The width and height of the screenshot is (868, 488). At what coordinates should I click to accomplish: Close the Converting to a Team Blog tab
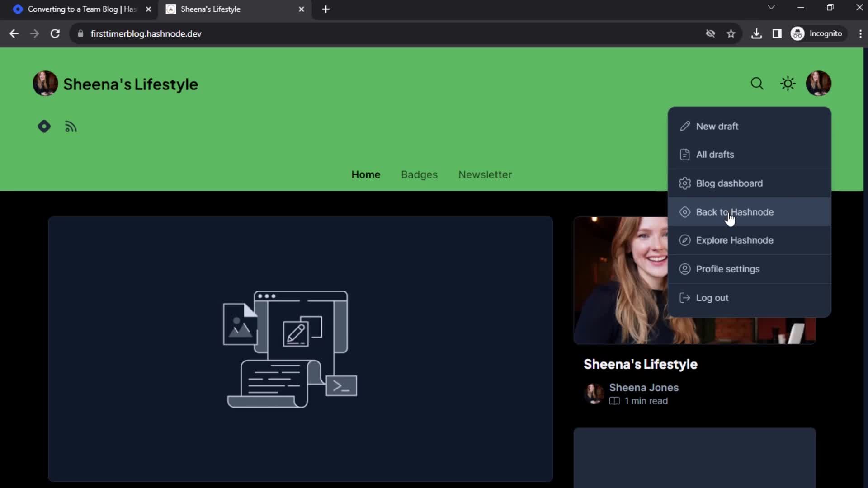[x=148, y=9]
